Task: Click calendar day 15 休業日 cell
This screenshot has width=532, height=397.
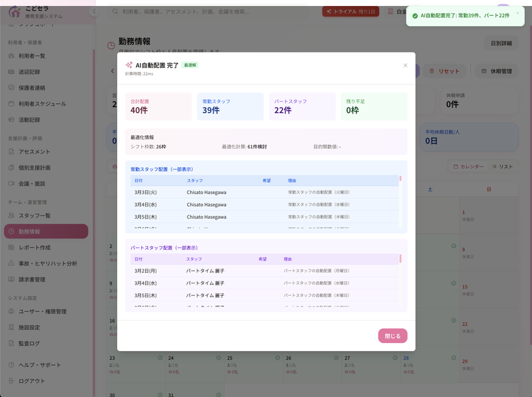Action: coord(489,289)
